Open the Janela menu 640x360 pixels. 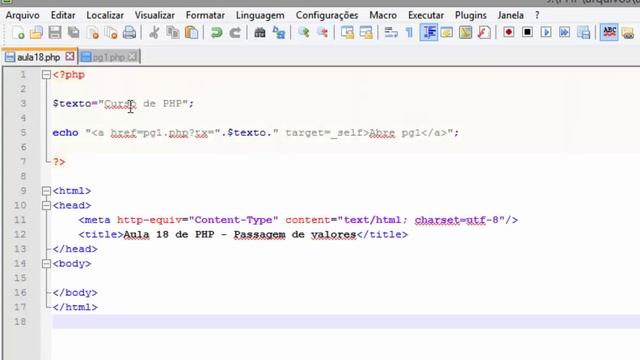pos(511,15)
